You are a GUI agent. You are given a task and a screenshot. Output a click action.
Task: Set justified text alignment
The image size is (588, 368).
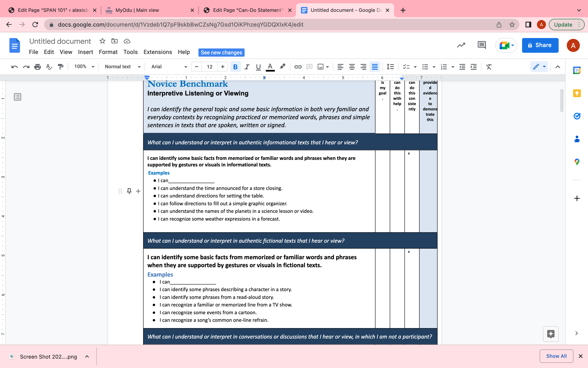pos(375,67)
